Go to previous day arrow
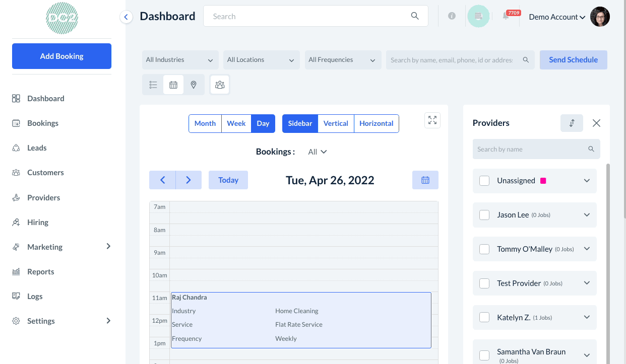The image size is (626, 364). [162, 180]
